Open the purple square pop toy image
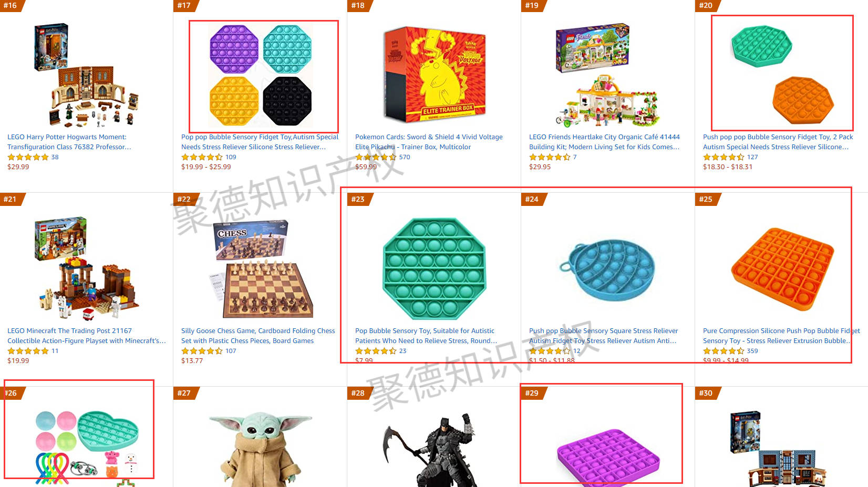The width and height of the screenshot is (868, 487). 608,457
